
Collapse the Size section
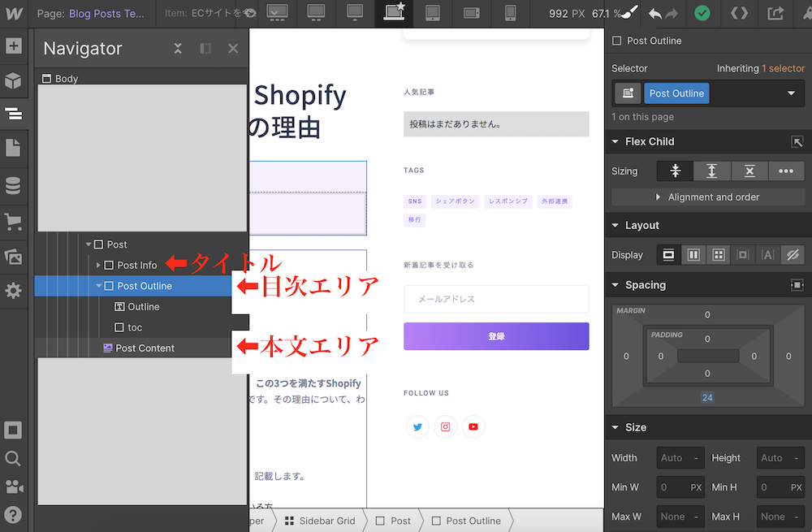point(615,427)
